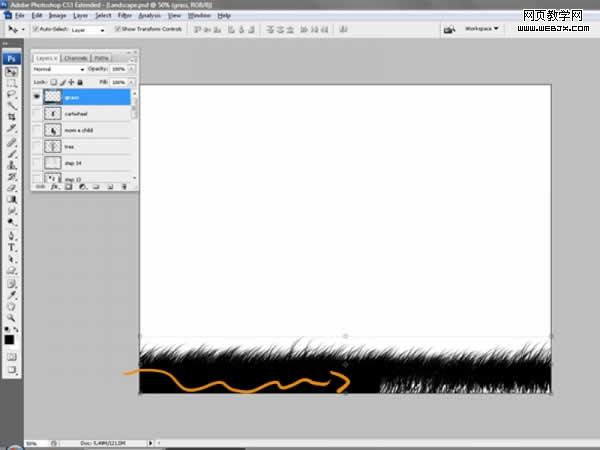The image size is (600, 450).
Task: Click the foreground color swatch
Action: click(9, 340)
